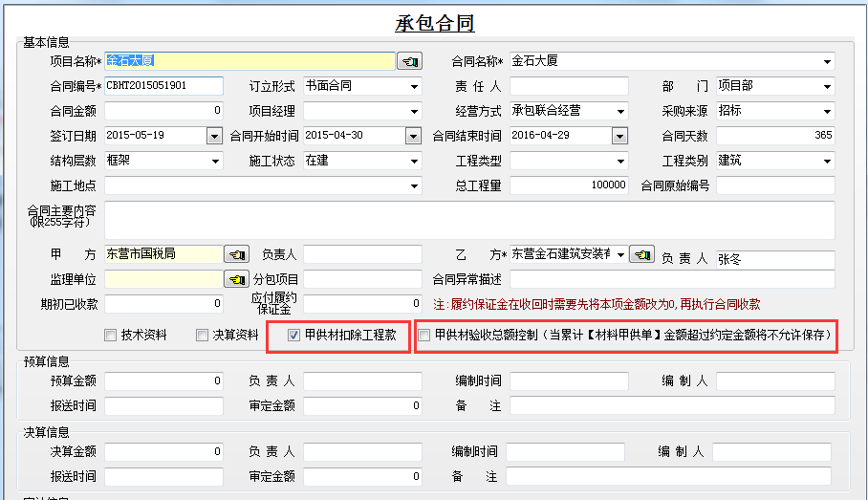
Task: Expand the 订立形式 dropdown
Action: pos(414,86)
